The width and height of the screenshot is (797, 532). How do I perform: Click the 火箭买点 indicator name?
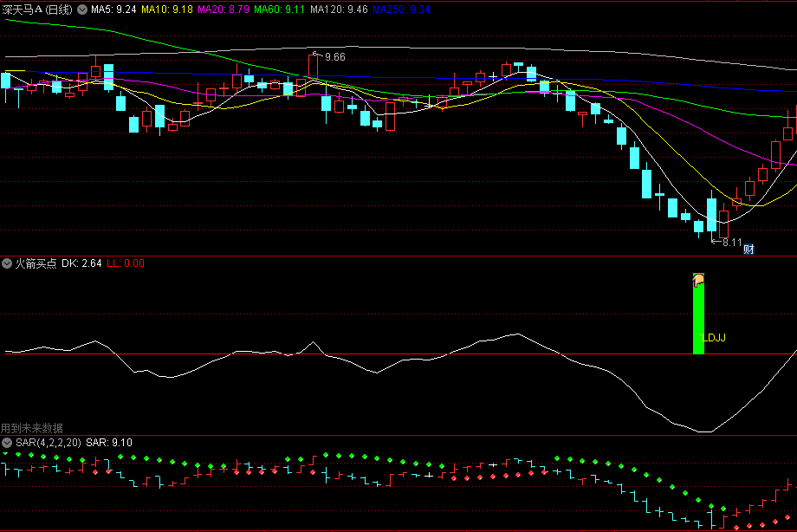36,263
